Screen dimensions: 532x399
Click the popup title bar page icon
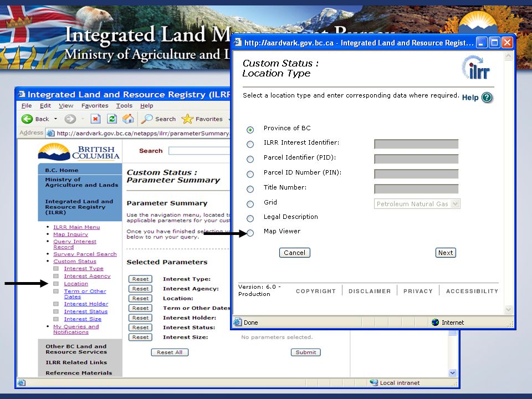pos(238,43)
